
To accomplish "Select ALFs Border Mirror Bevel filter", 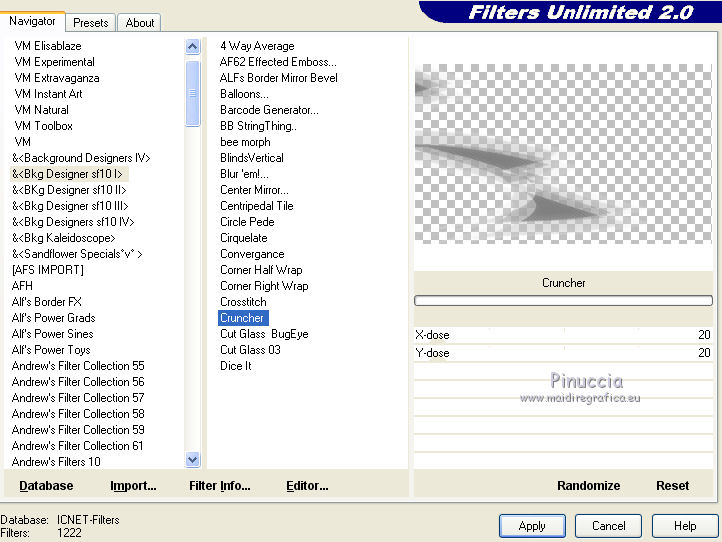I will [x=279, y=78].
